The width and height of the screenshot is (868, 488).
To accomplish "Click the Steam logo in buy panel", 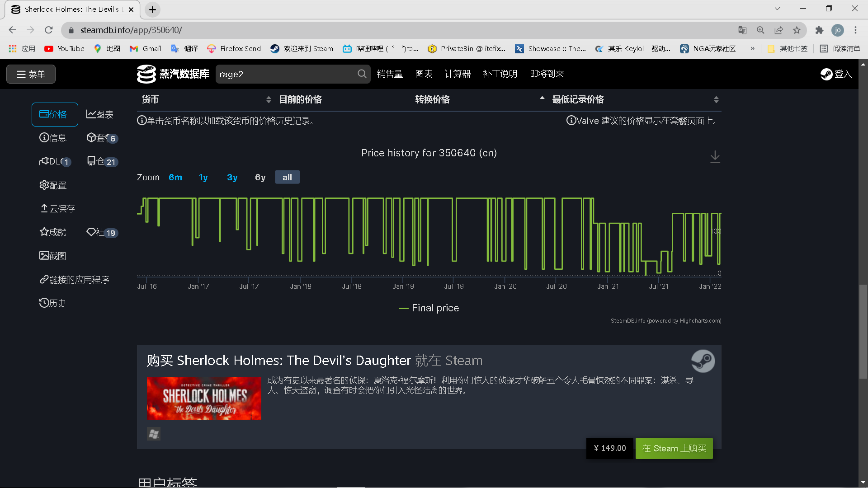I will pyautogui.click(x=703, y=361).
